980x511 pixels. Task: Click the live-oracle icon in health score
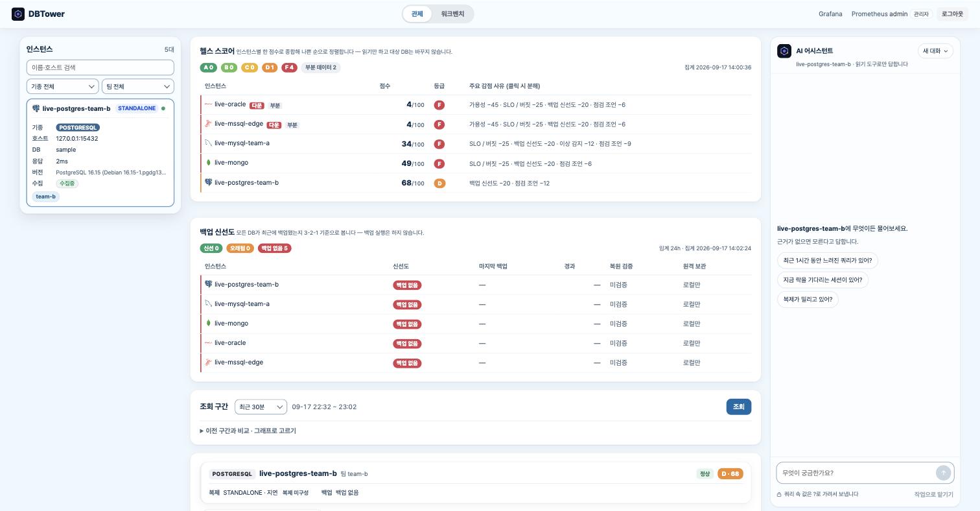coord(208,104)
